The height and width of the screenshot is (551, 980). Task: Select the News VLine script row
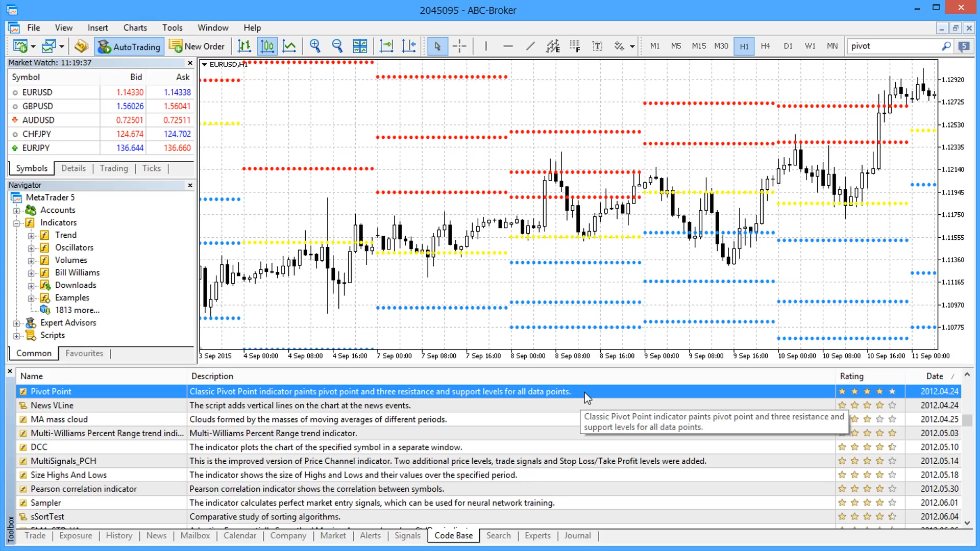(x=488, y=406)
